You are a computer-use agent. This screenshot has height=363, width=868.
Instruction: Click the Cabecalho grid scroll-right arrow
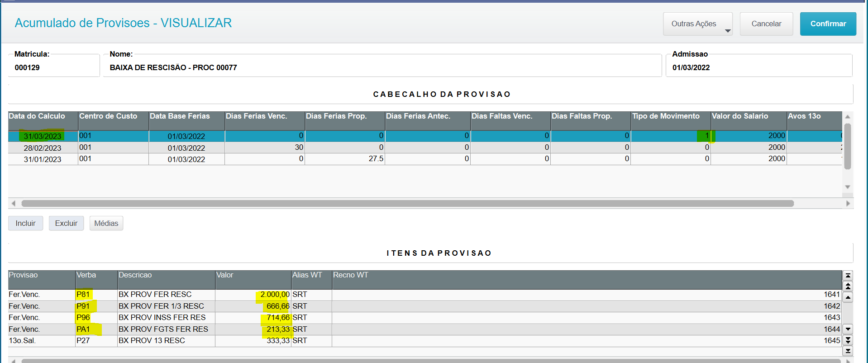coord(848,204)
